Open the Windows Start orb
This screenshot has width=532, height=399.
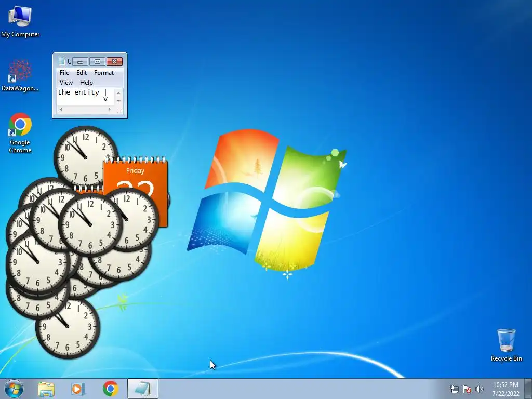pos(14,389)
